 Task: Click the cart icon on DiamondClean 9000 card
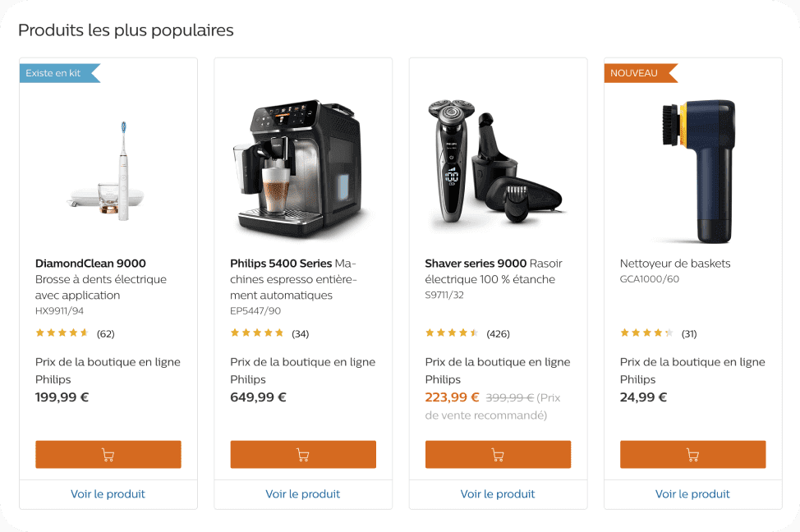(x=108, y=454)
